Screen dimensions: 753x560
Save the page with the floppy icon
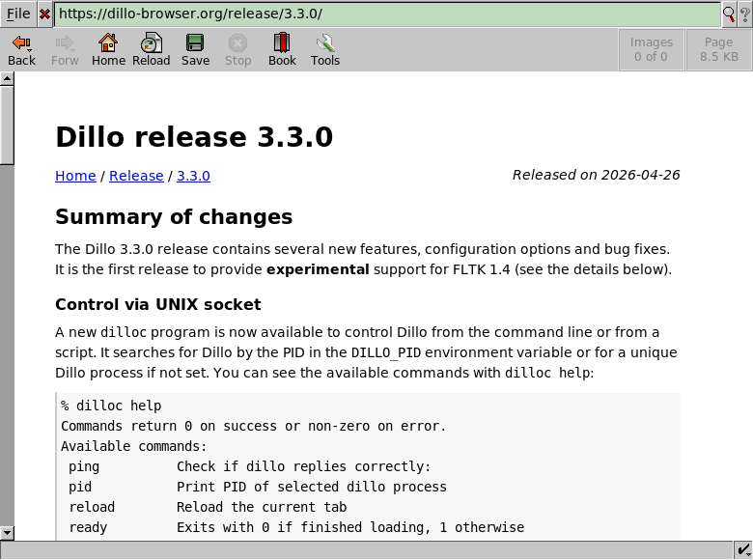click(x=195, y=50)
